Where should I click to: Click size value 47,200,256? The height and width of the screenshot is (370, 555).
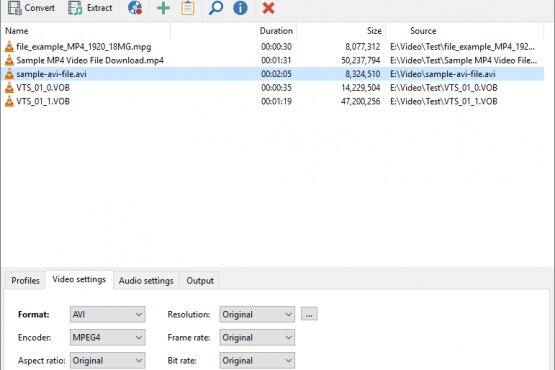[x=361, y=101]
